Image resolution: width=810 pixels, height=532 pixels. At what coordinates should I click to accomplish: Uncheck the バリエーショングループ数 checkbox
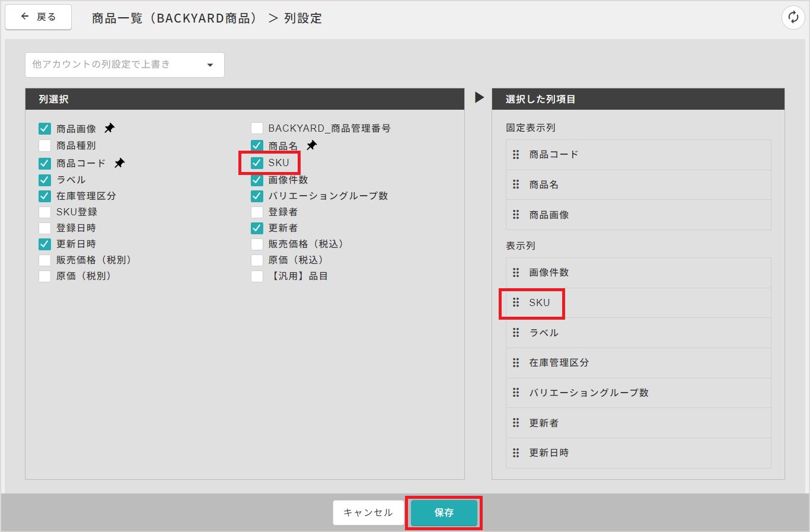pos(257,196)
